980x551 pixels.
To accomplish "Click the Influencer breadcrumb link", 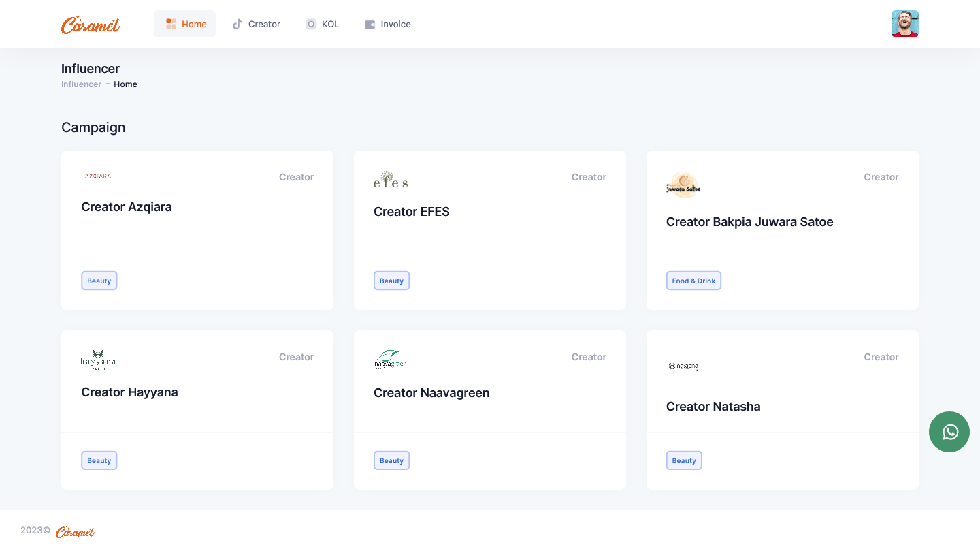I will point(81,84).
